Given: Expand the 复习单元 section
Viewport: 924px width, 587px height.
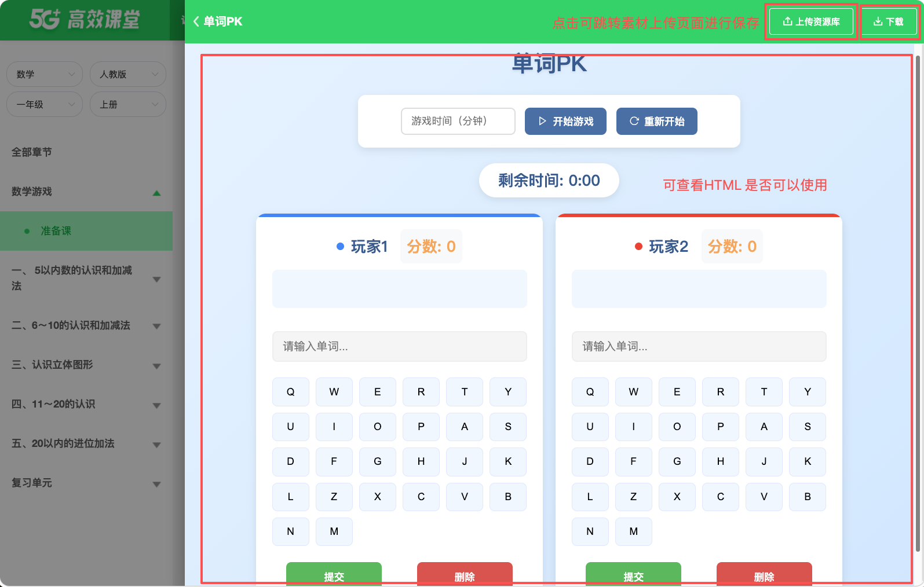Looking at the screenshot, I should [156, 484].
